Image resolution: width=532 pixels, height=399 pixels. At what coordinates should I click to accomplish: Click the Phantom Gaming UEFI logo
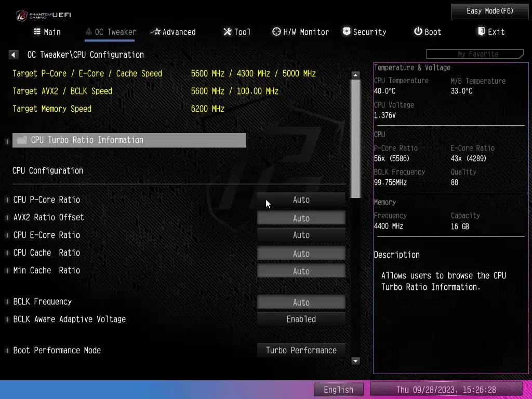[x=43, y=15]
